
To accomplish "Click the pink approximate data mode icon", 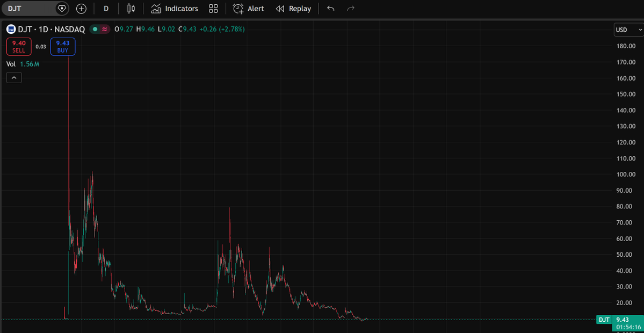I will pos(105,29).
